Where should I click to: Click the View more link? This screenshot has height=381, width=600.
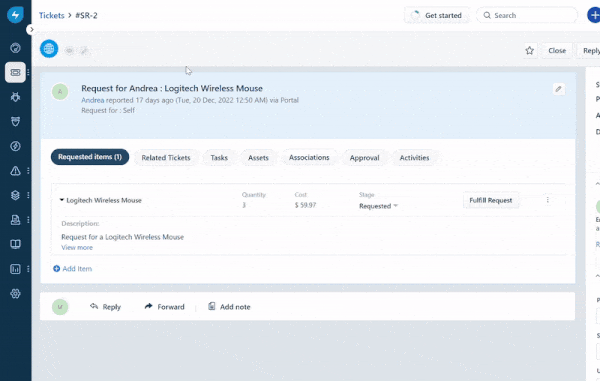77,247
